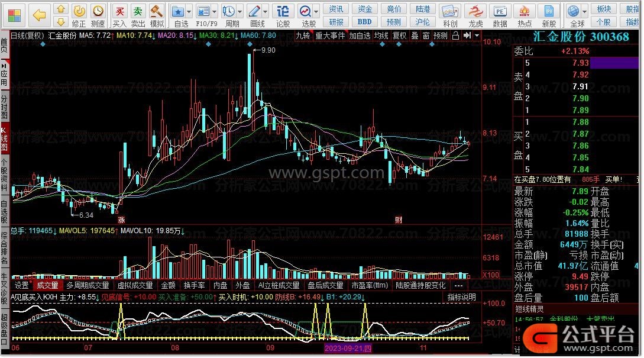Click the colorful four-square home icon
Viewport: 644px width, 358px height.
click(14, 15)
